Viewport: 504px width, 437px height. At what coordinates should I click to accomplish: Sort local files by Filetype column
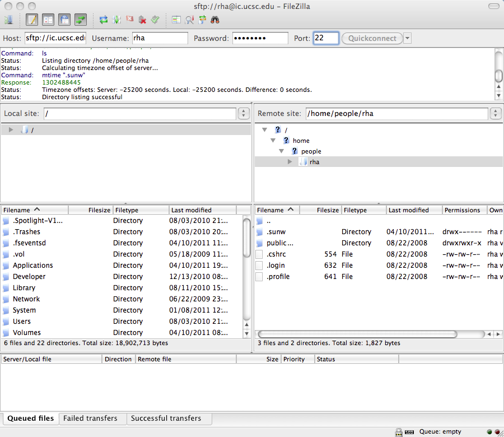point(141,210)
